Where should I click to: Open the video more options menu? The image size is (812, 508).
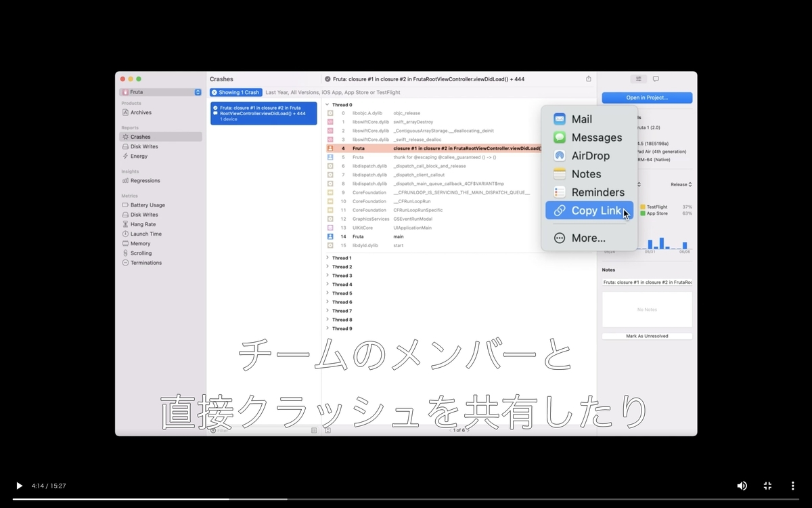pos(792,486)
